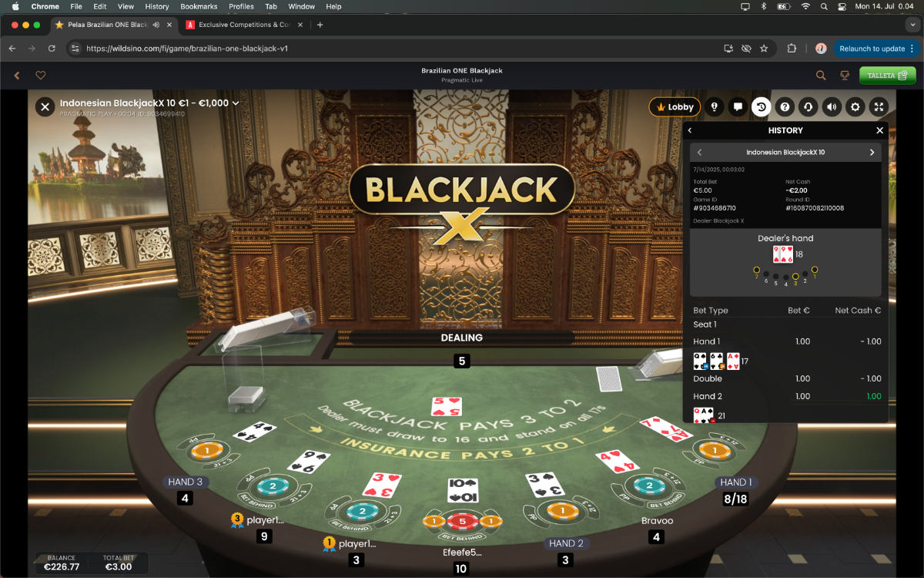Mute game sound with speaker icon

point(832,107)
